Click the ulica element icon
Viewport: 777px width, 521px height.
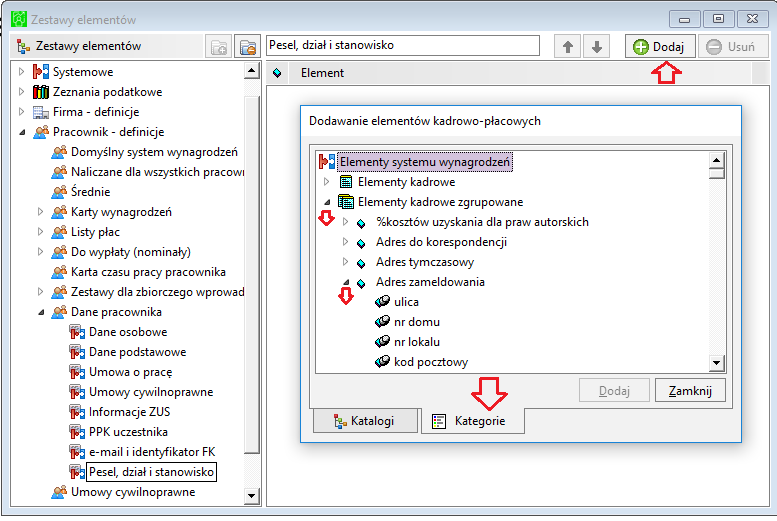[x=383, y=302]
